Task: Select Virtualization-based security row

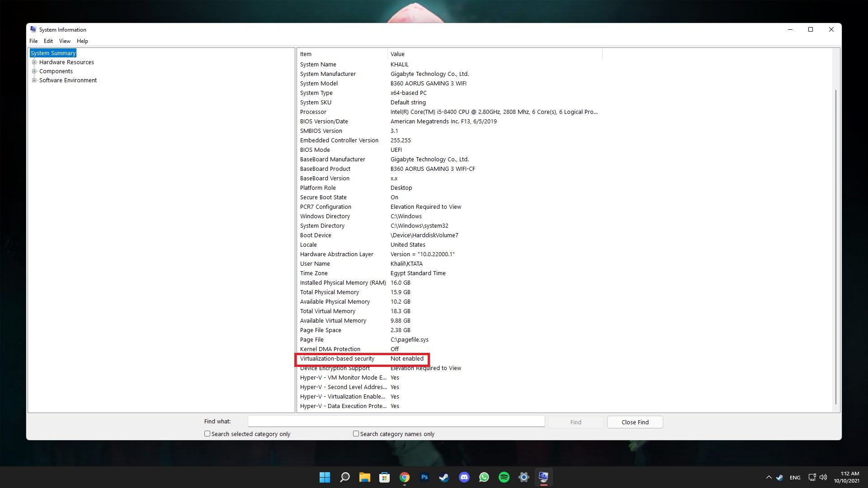Action: click(x=450, y=358)
